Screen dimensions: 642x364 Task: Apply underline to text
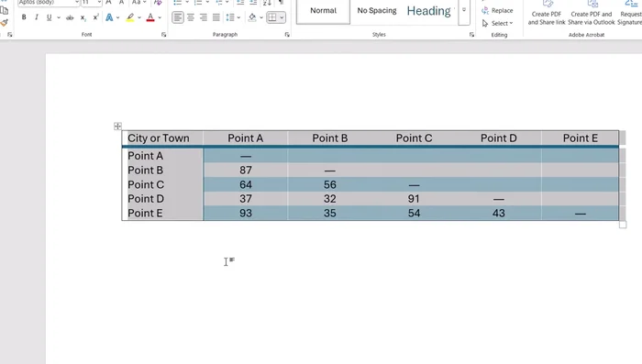(x=50, y=17)
